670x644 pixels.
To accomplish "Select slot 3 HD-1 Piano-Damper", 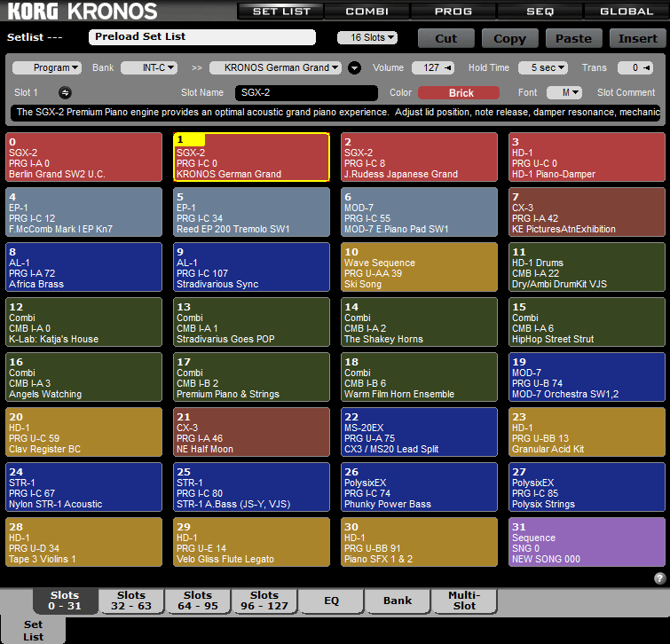I will (587, 157).
